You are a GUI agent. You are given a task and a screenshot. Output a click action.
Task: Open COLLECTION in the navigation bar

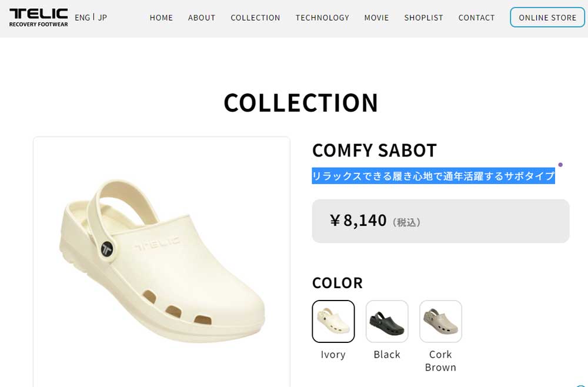tap(255, 18)
